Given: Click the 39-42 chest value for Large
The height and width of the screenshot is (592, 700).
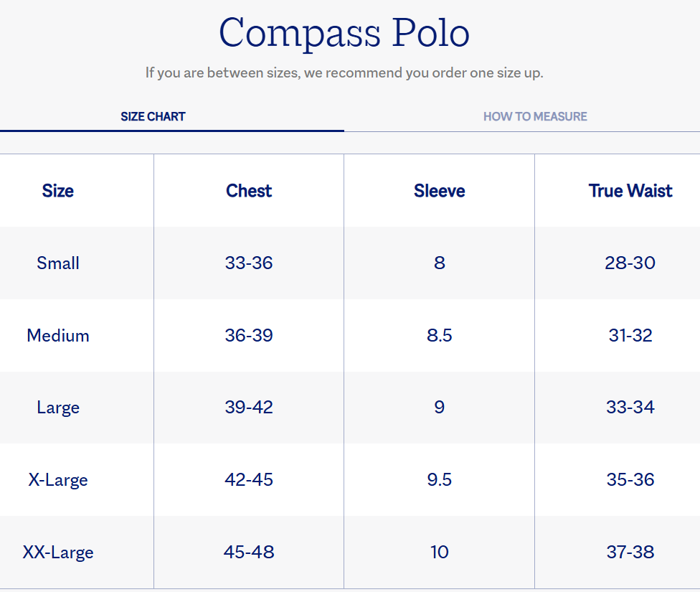Looking at the screenshot, I should pyautogui.click(x=248, y=408).
